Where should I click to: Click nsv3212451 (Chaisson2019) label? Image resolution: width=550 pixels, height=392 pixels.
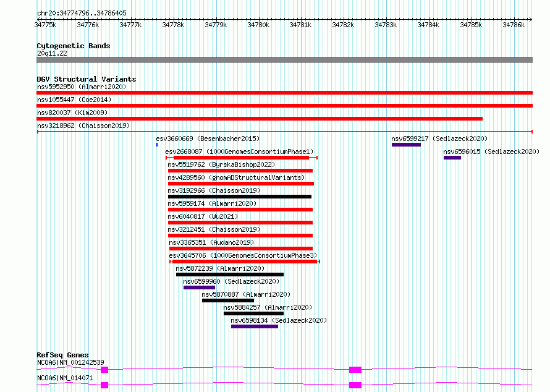point(214,229)
